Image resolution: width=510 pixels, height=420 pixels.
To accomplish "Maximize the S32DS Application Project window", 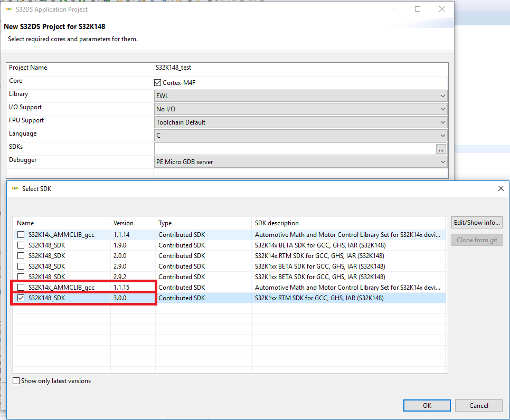I will click(x=418, y=9).
